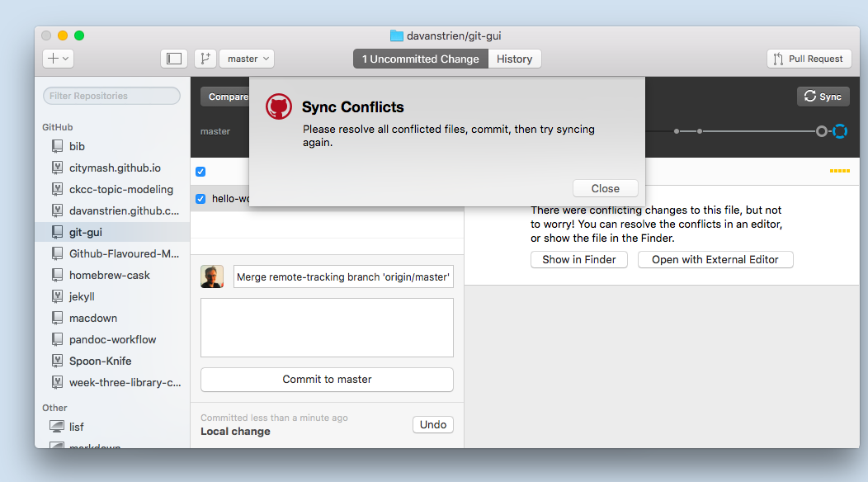This screenshot has height=482, width=868.
Task: Click the Pull Request branch icon
Action: [780, 59]
